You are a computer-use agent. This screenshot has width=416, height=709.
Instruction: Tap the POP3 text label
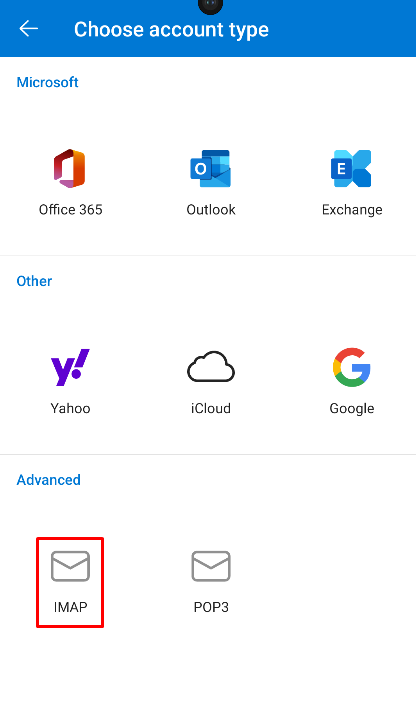[211, 607]
